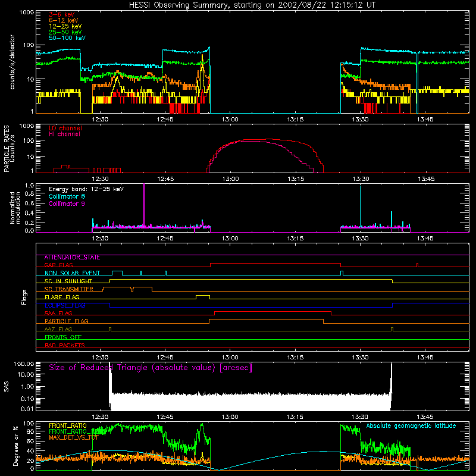
Task: Select the 'Collimator 9' legend entry
Action: coord(67,203)
